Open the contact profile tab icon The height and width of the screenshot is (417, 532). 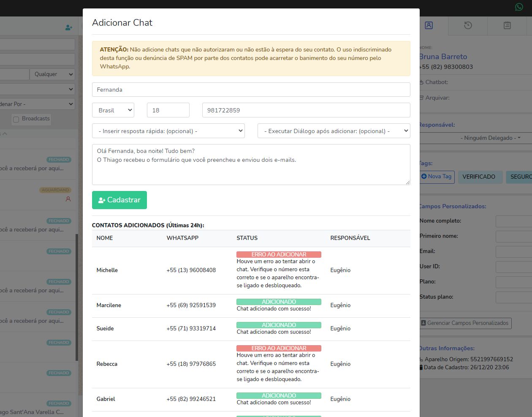429,25
